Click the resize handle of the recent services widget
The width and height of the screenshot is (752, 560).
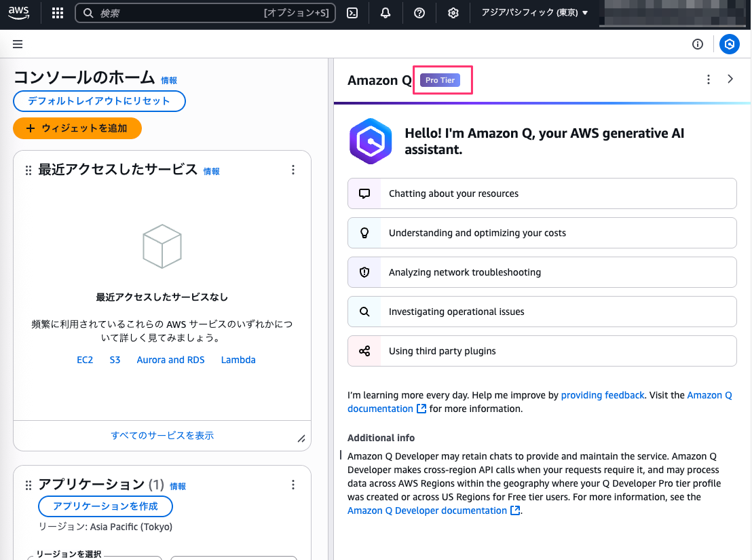(301, 438)
